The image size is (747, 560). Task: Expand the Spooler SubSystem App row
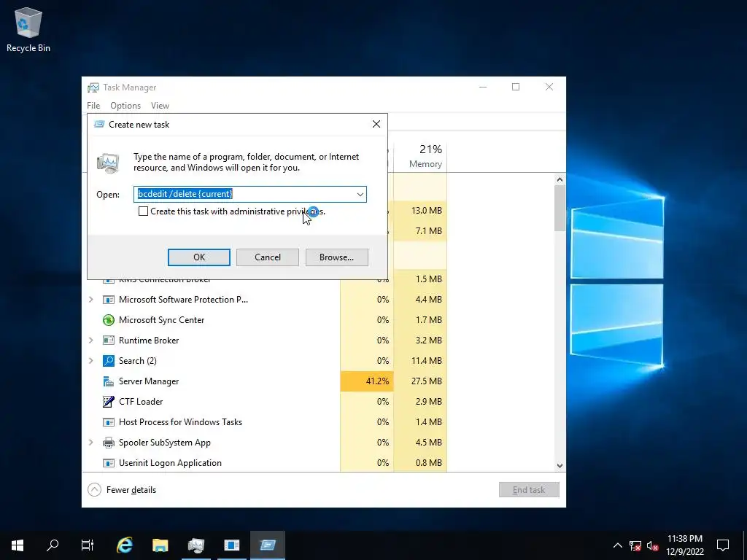click(x=91, y=443)
